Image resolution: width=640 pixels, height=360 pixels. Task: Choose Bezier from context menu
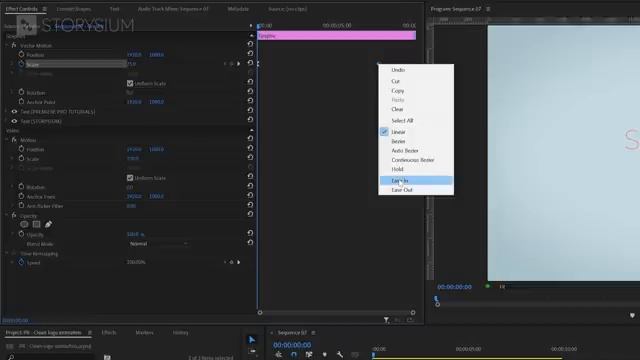pyautogui.click(x=416, y=141)
